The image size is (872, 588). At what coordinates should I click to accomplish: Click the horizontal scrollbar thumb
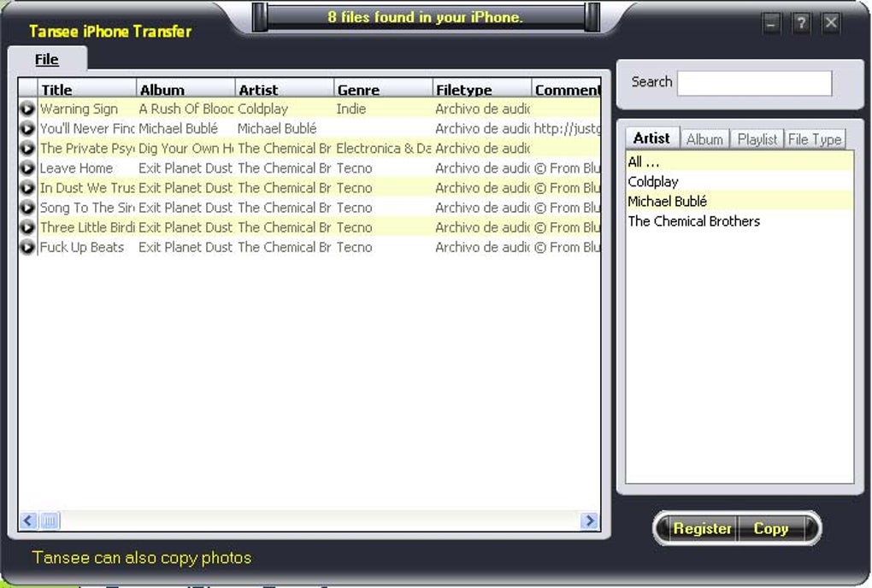pos(49,520)
